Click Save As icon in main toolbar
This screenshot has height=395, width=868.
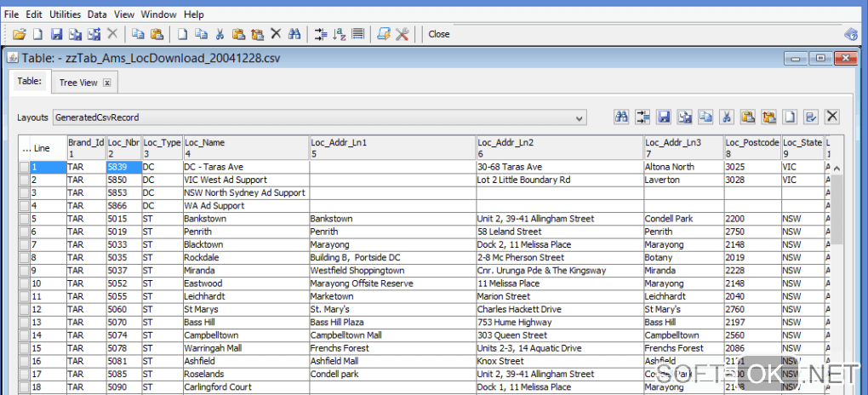[75, 34]
